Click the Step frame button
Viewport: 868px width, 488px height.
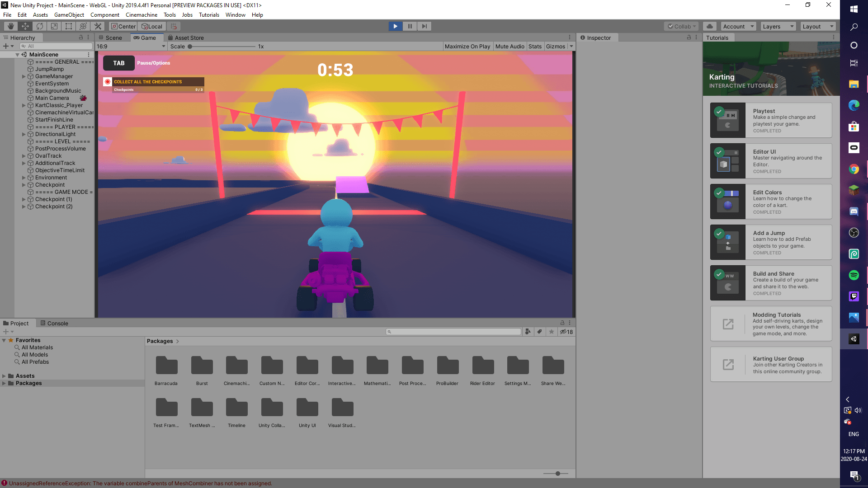(x=424, y=26)
